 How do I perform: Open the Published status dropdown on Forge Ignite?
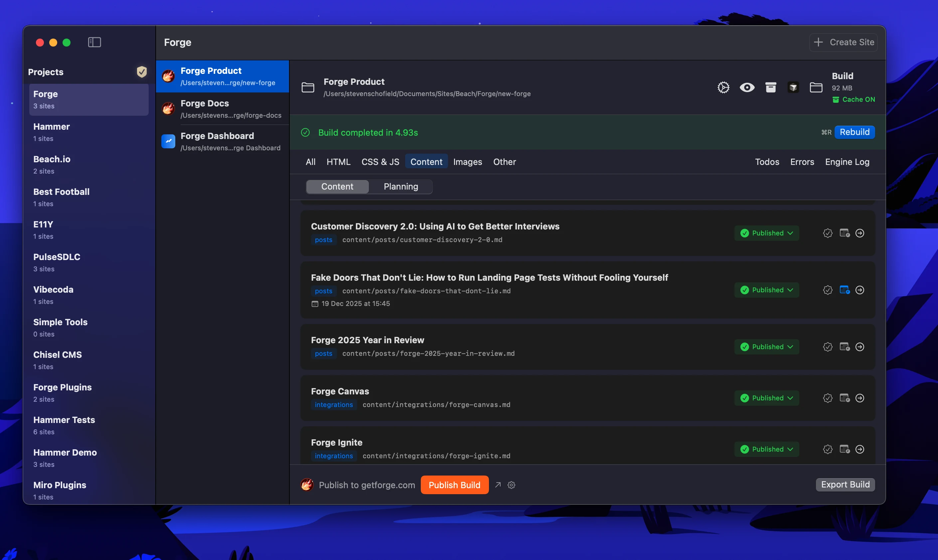[766, 449]
